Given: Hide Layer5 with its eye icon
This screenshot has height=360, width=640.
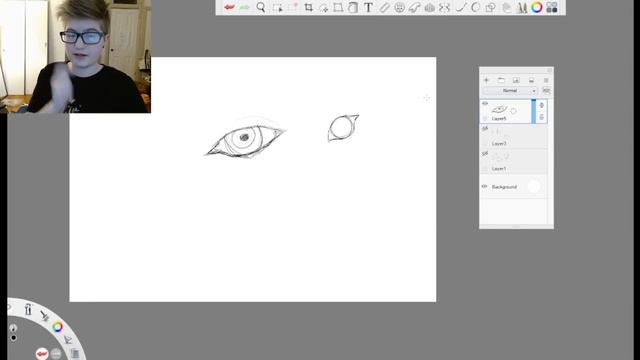Looking at the screenshot, I should pyautogui.click(x=485, y=104).
